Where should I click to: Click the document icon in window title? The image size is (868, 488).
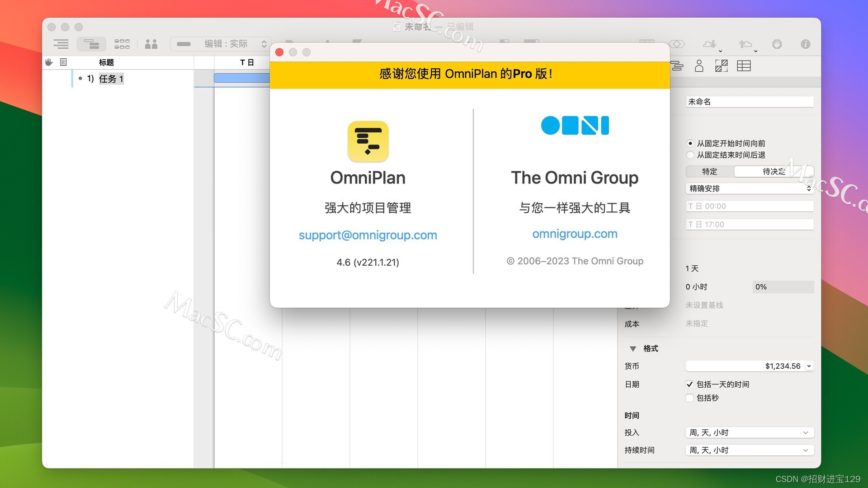click(x=396, y=27)
